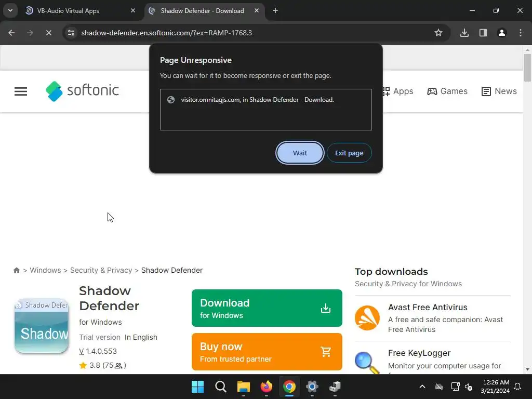Viewport: 532px width, 399px height.
Task: Open Chrome three-dot menu
Action: point(521,33)
